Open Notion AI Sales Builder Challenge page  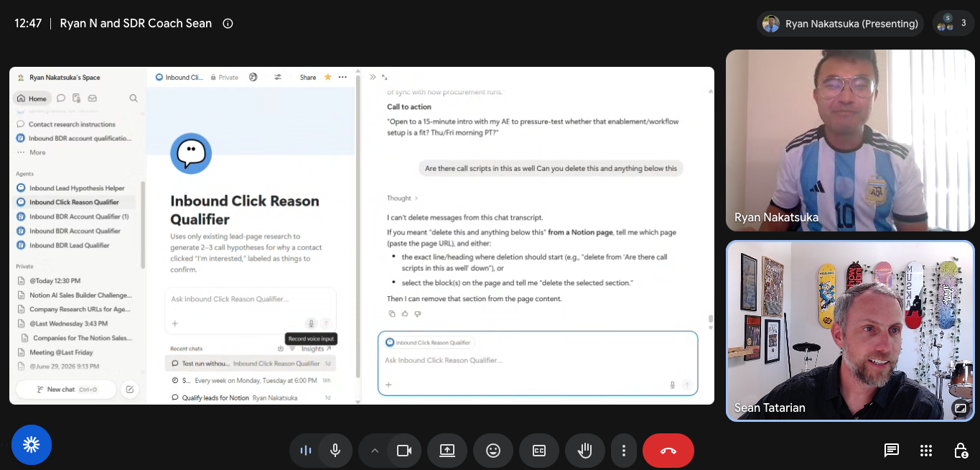click(75, 295)
